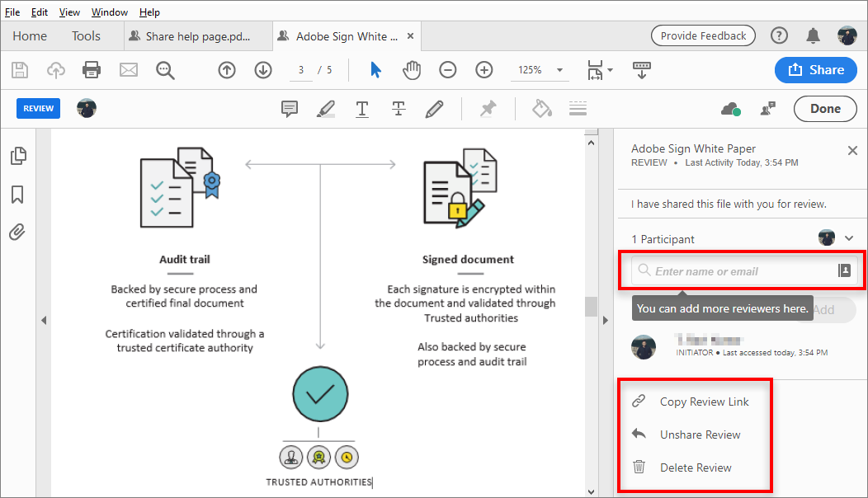Screen dimensions: 868x498
Task: Open the View menu
Action: pos(69,12)
